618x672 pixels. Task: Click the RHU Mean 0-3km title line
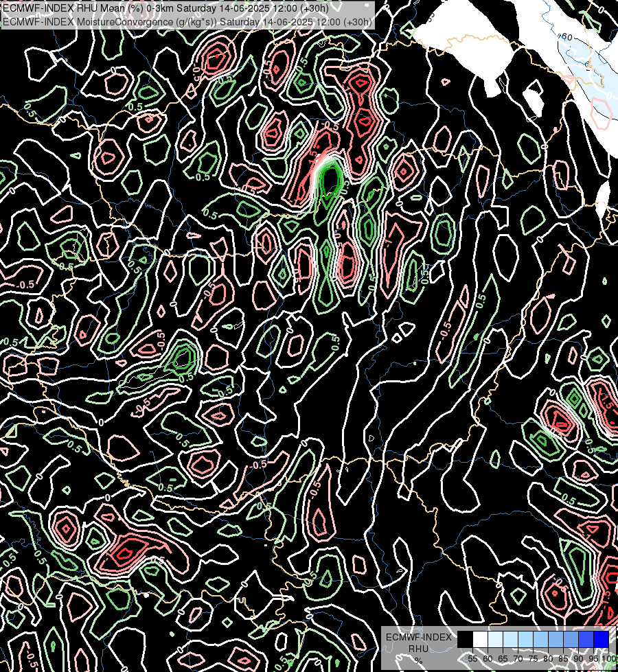click(165, 8)
